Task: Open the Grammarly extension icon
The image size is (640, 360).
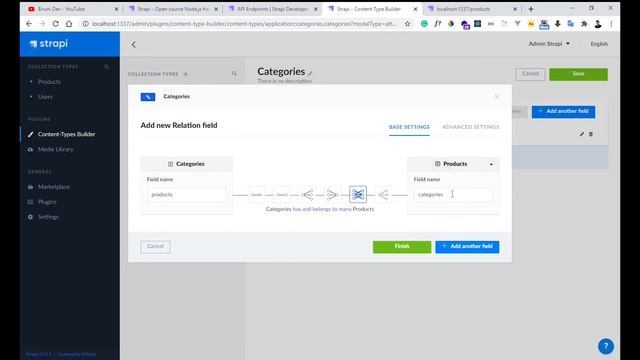Action: click(424, 24)
